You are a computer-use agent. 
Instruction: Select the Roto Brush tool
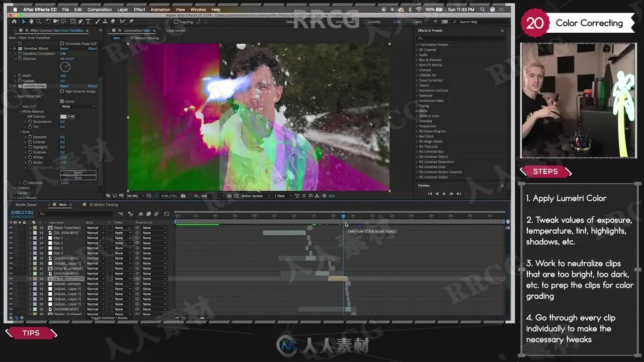point(122,22)
